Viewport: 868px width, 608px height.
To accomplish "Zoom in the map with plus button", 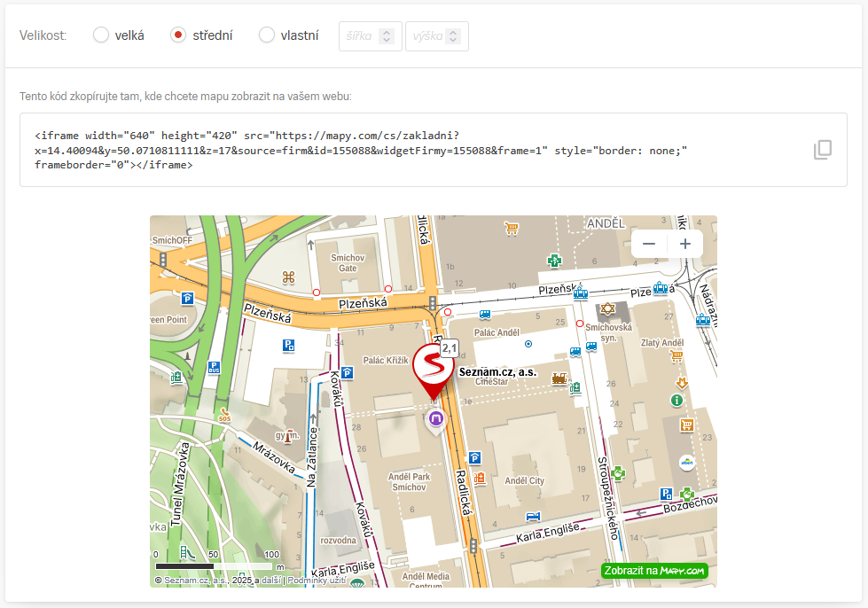I will pos(685,244).
